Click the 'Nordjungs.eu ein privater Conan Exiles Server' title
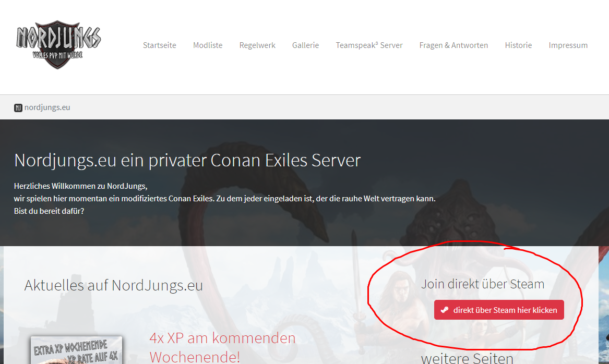Image resolution: width=609 pixels, height=364 pixels. click(x=187, y=160)
